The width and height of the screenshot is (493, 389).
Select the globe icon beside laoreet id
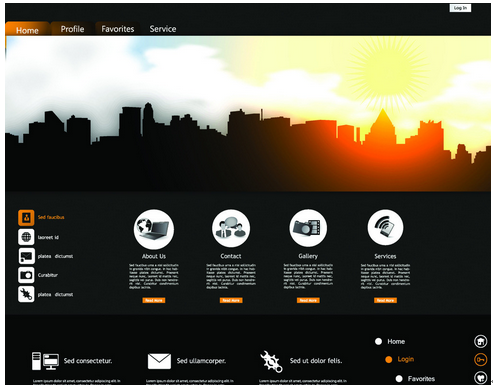(26, 237)
